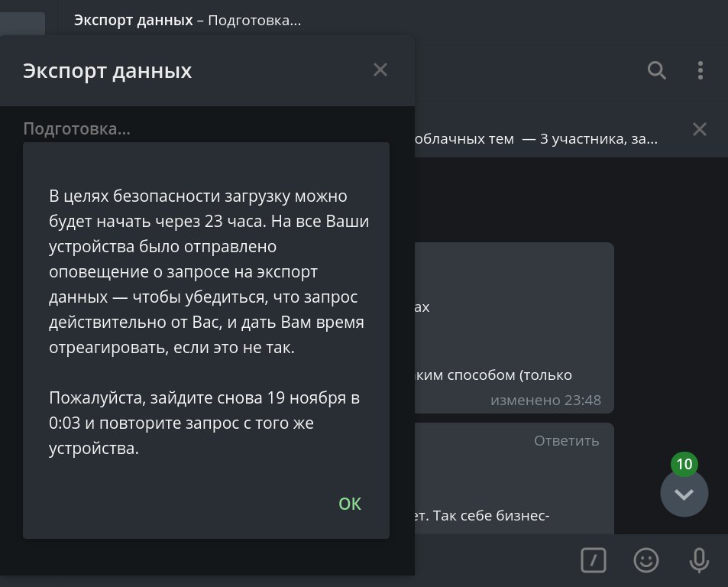The width and height of the screenshot is (728, 587).
Task: Click the window title Экспорт данных – Подготовка
Action: [188, 21]
